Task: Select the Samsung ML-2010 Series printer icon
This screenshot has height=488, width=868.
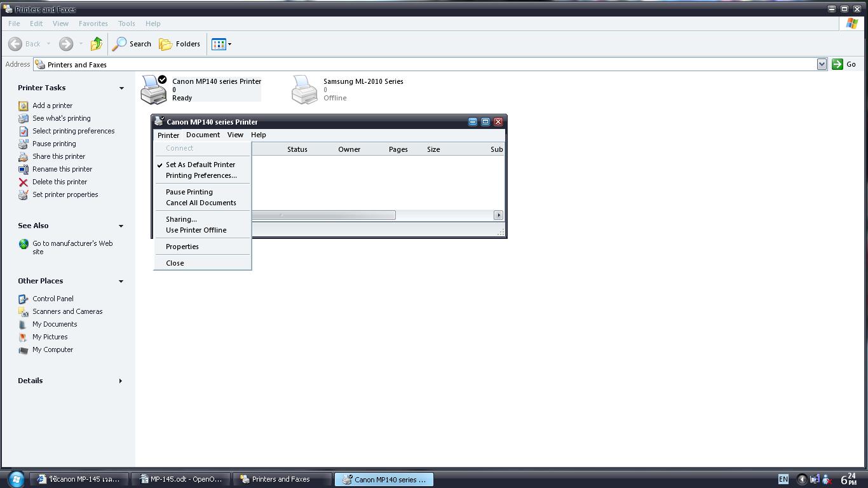Action: (304, 89)
